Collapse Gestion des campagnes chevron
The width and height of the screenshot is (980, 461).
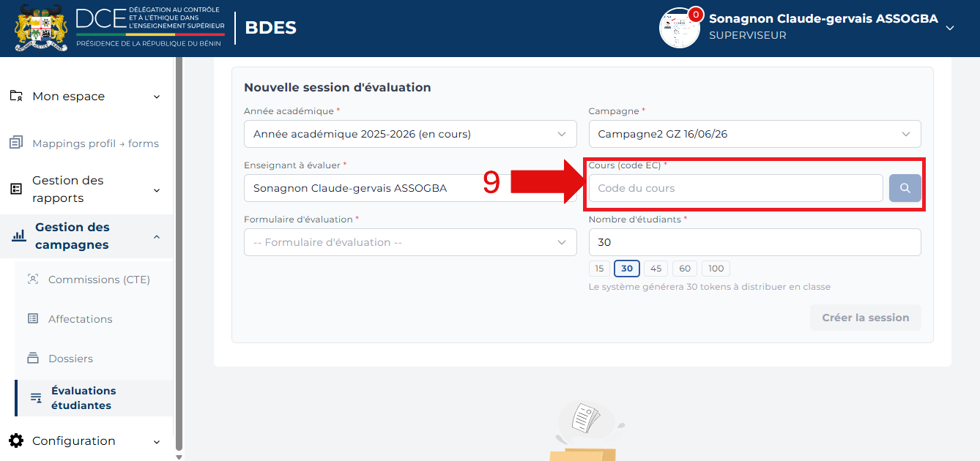157,236
